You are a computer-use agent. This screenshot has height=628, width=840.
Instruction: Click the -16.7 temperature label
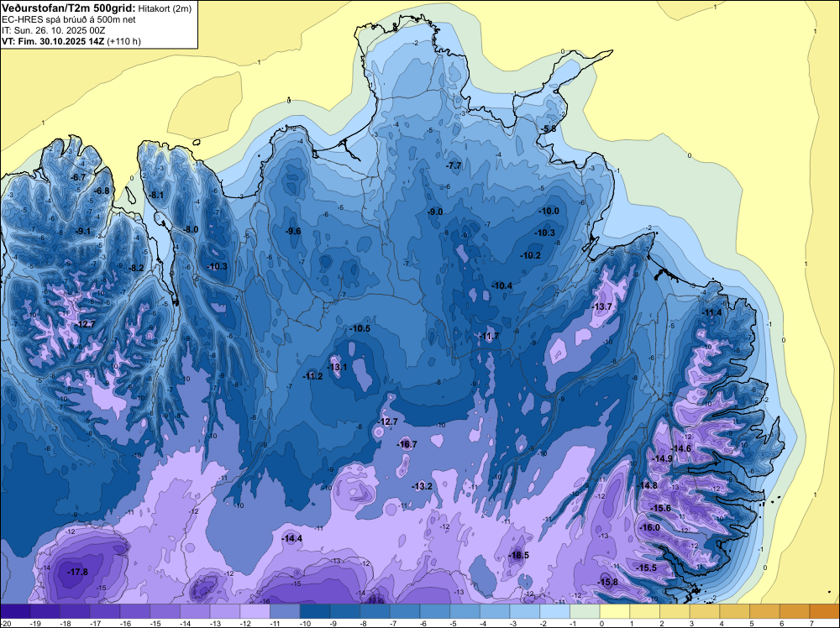(407, 444)
